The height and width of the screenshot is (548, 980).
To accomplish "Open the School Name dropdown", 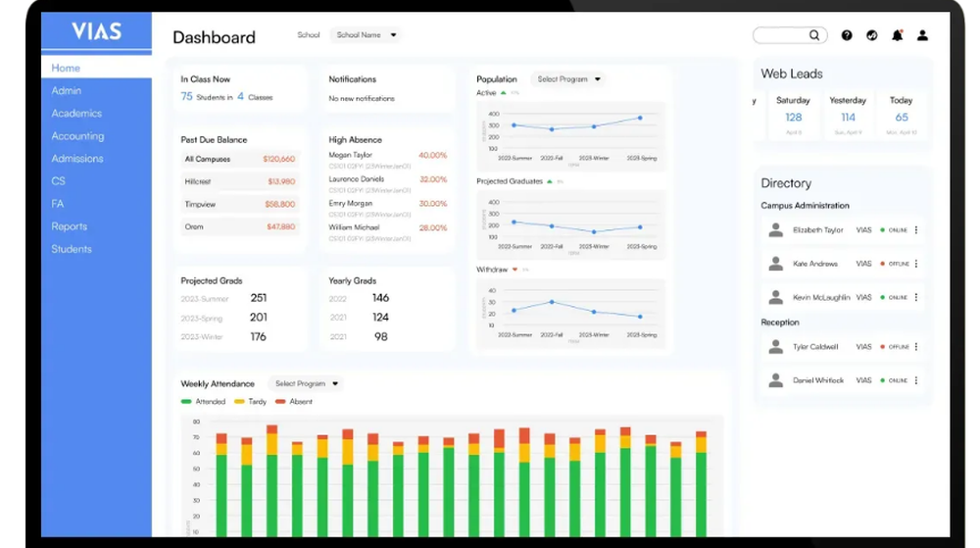I will click(366, 35).
